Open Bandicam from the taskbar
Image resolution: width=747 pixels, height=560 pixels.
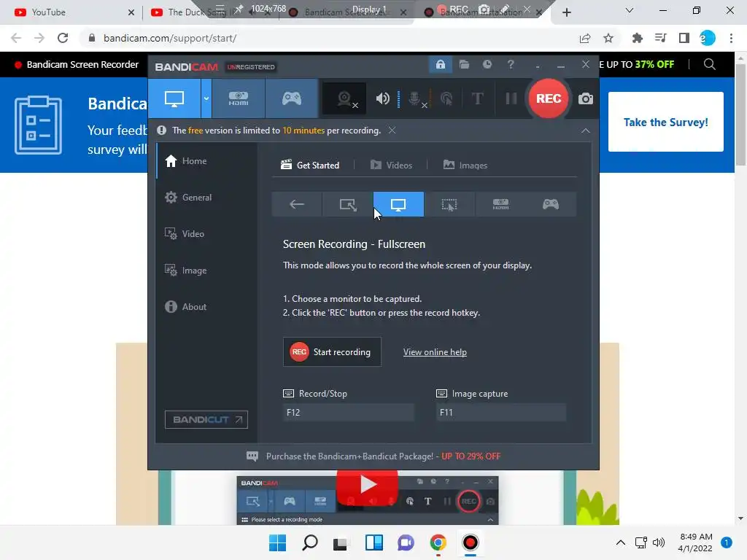471,542
